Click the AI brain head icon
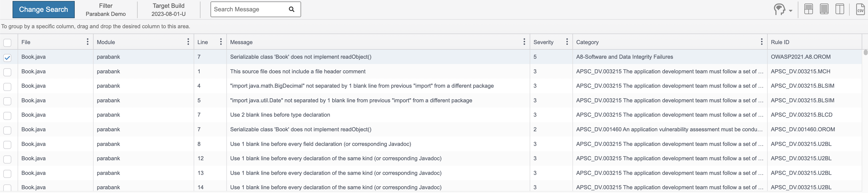The width and height of the screenshot is (868, 193). (779, 9)
